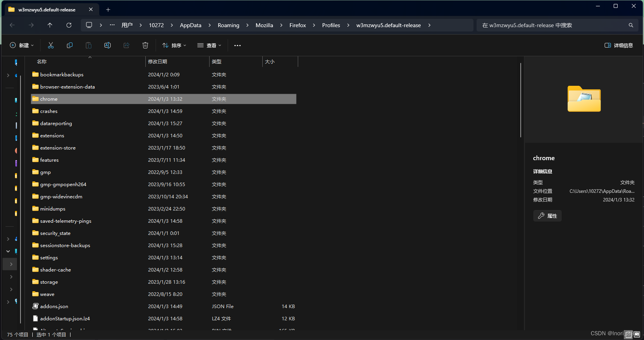Expand the chevron after w3mzwyu5.default-release in path
Viewport: 644px width, 340px height.
click(x=429, y=25)
